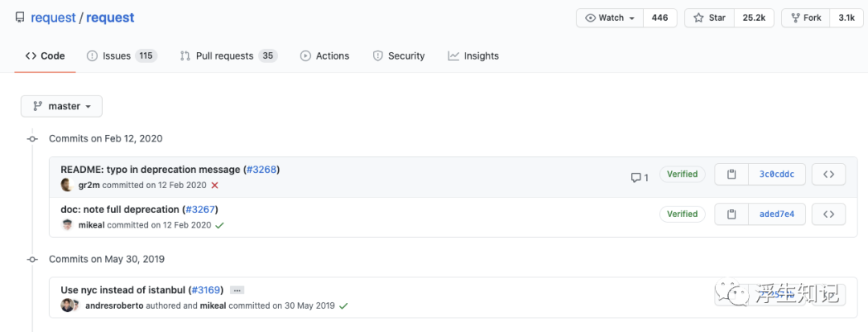This screenshot has height=332, width=868.
Task: Click green check status on doc commit
Action: pos(219,225)
